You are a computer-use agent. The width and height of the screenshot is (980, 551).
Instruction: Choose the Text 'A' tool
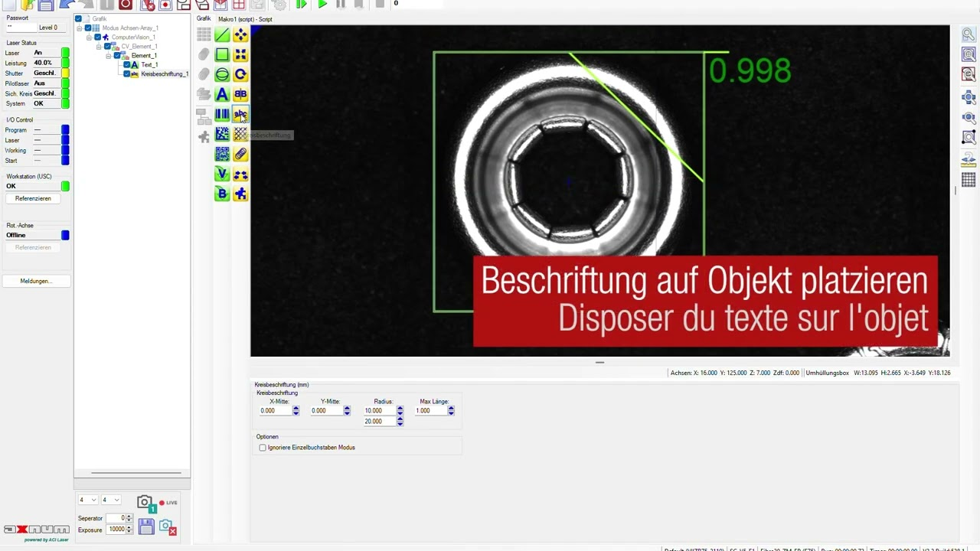[x=222, y=94]
